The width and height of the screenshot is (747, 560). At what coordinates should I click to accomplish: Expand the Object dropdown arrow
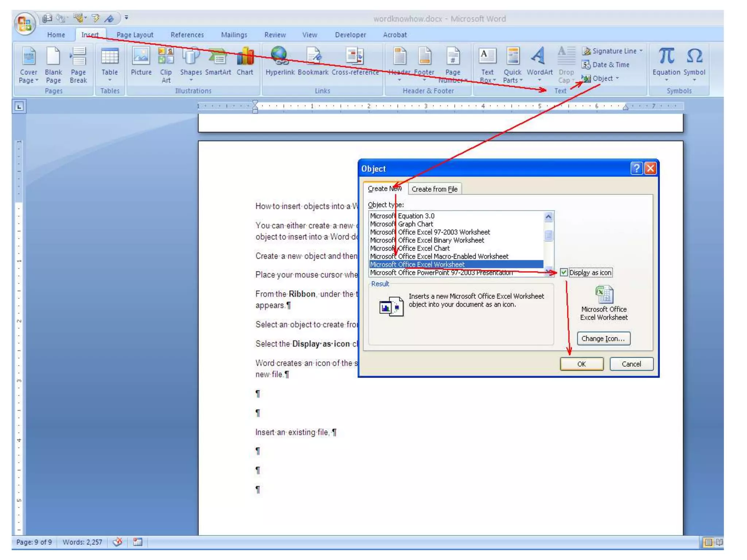pyautogui.click(x=618, y=78)
